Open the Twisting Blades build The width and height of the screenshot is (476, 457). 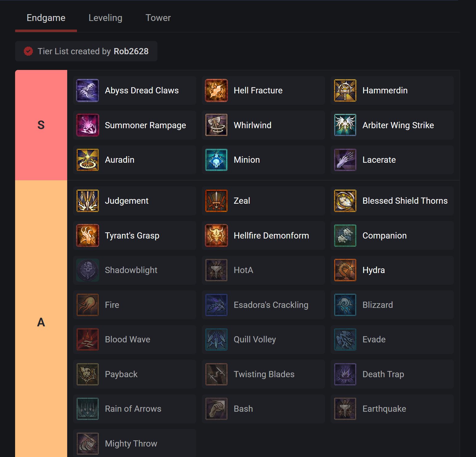(264, 374)
